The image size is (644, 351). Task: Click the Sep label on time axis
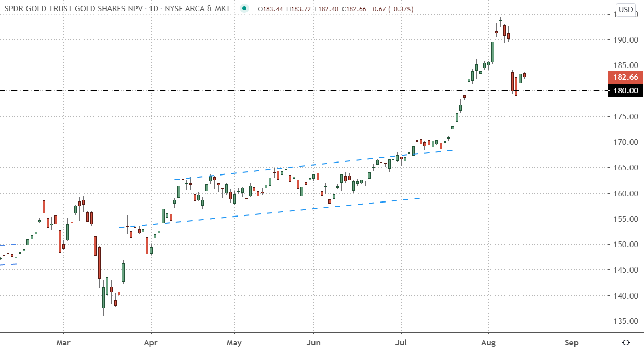[x=571, y=343]
